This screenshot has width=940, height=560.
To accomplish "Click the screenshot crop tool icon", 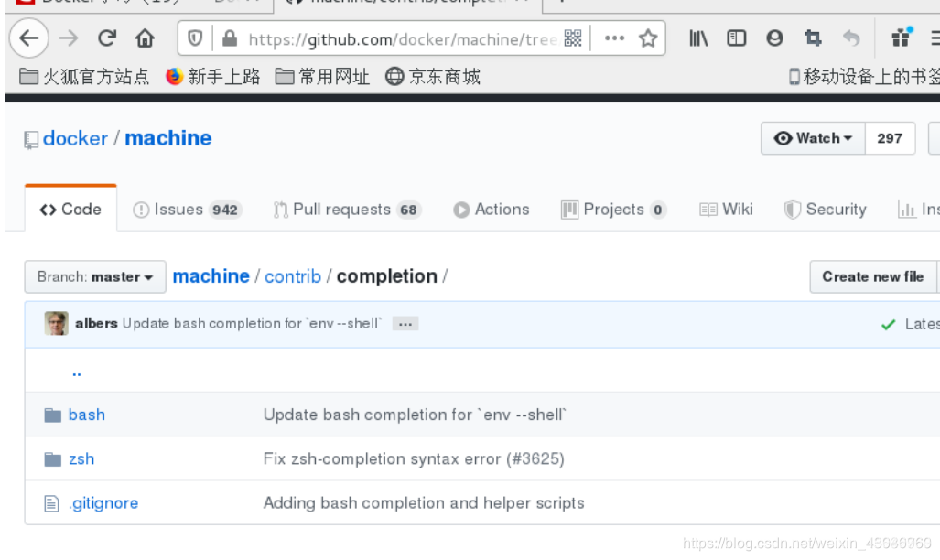I will [813, 38].
